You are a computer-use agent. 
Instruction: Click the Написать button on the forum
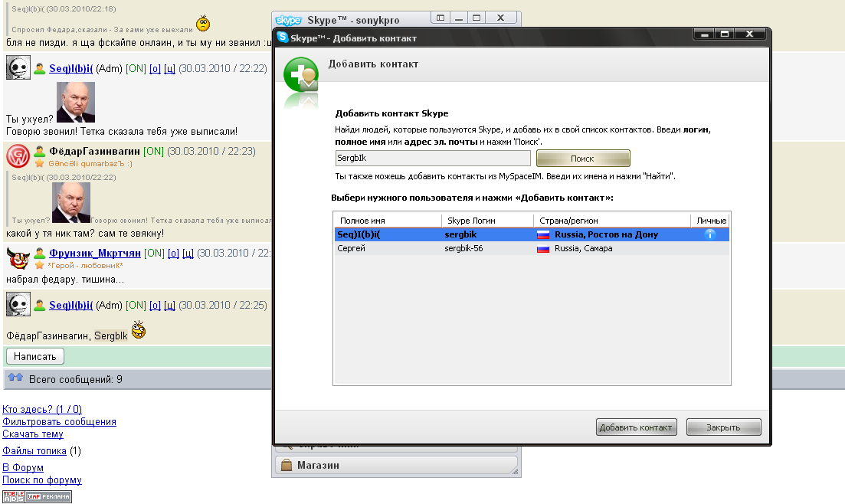pyautogui.click(x=35, y=356)
